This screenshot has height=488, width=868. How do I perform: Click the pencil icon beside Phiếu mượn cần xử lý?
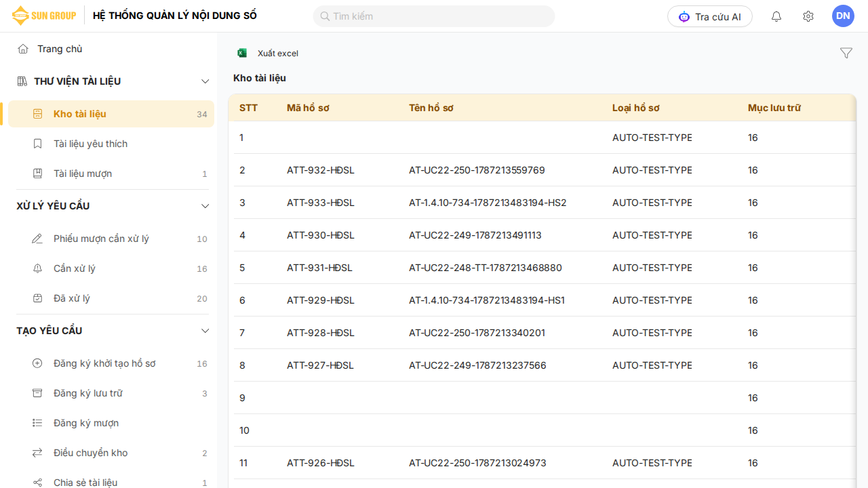[x=38, y=239]
